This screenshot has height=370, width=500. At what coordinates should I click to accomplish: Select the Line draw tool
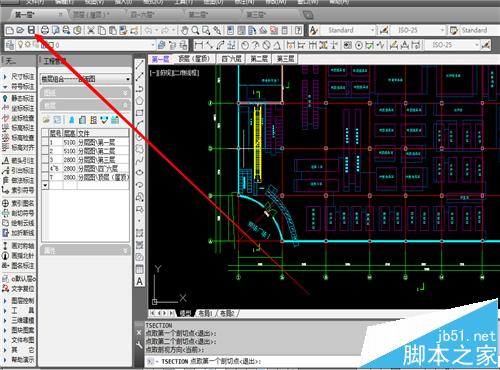coord(140,65)
